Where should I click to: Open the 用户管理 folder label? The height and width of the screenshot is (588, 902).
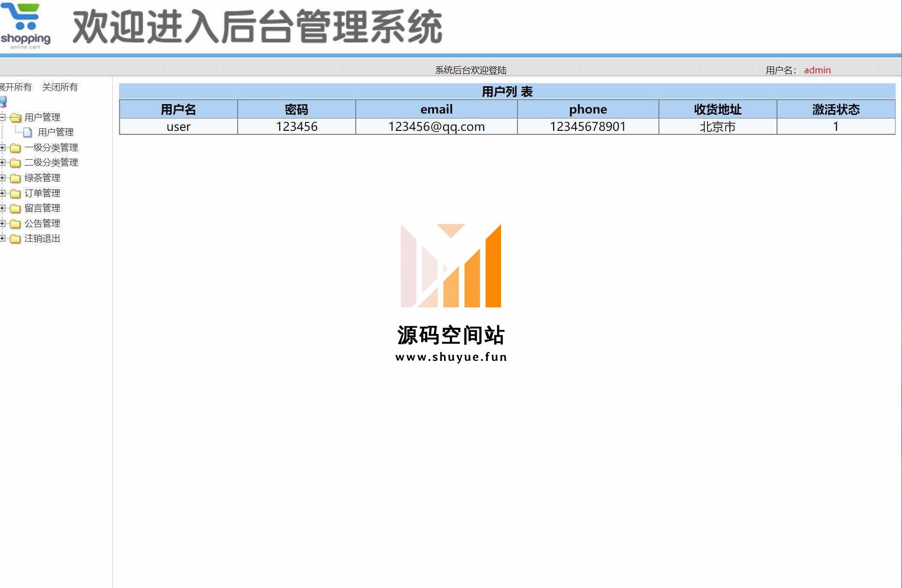pos(42,118)
